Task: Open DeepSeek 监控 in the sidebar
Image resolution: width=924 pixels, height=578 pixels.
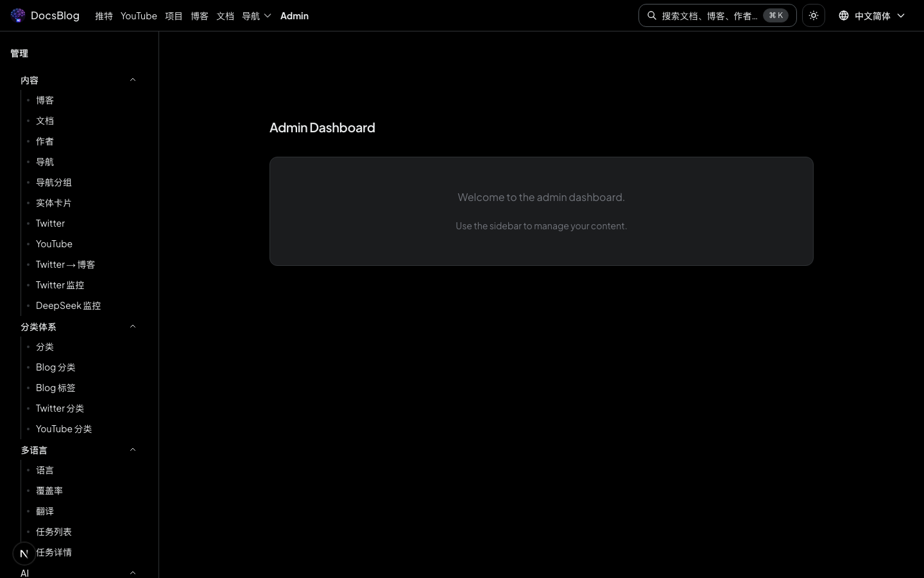Action: click(x=68, y=306)
